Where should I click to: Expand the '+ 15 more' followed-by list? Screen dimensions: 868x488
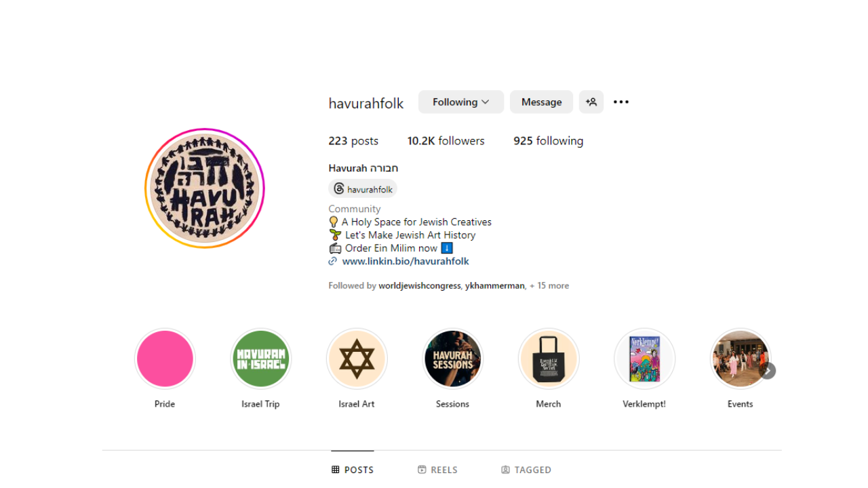click(x=549, y=286)
